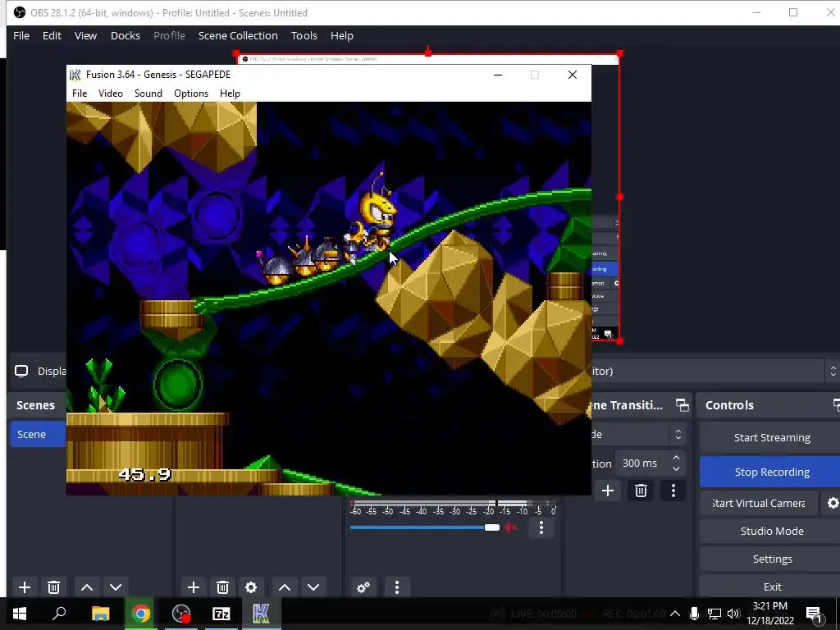The height and width of the screenshot is (630, 840).
Task: Click the audio volume slider
Action: coord(425,527)
